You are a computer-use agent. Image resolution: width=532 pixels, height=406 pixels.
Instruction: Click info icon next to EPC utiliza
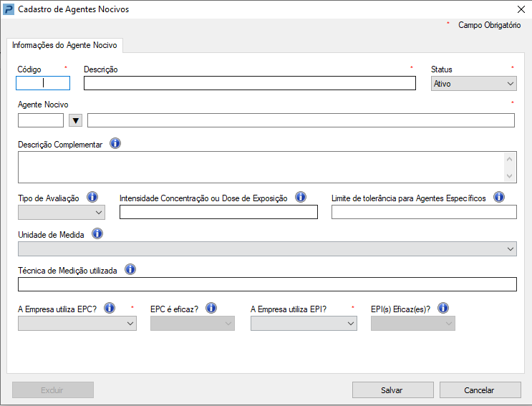pyautogui.click(x=110, y=309)
